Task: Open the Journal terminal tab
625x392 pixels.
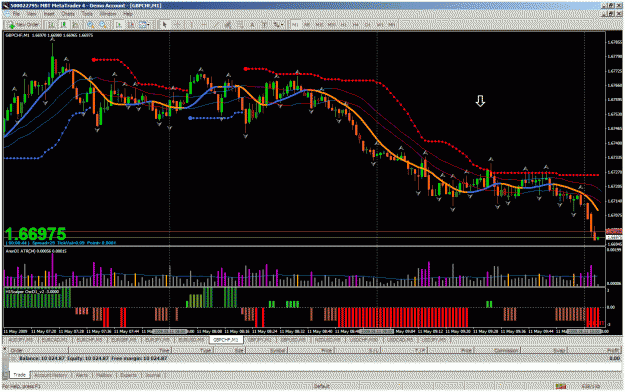Action: tap(153, 375)
